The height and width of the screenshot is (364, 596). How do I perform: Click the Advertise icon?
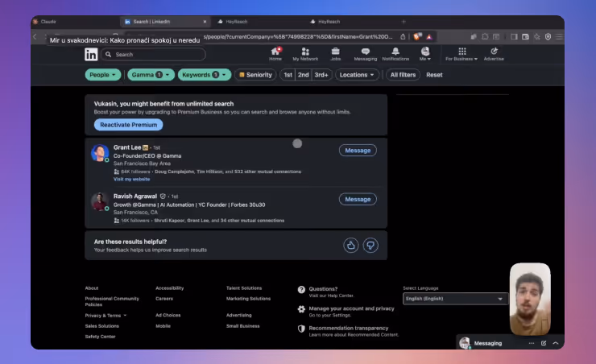494,54
